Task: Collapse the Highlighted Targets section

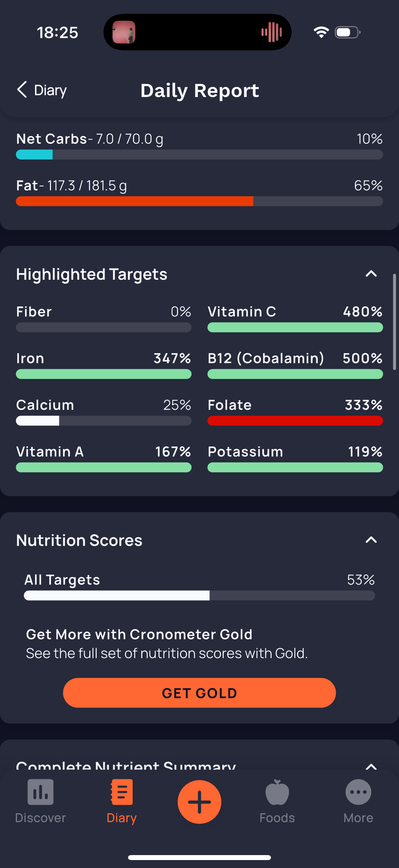Action: (371, 273)
